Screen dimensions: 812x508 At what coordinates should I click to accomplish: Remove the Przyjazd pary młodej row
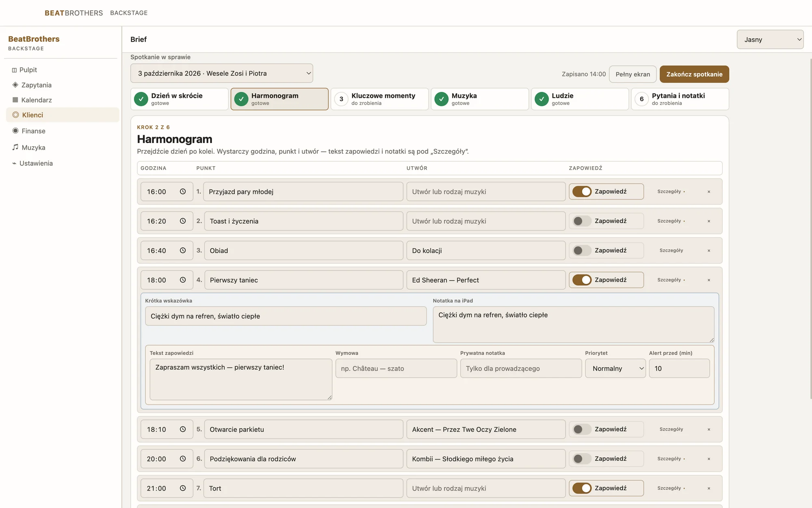coord(709,192)
